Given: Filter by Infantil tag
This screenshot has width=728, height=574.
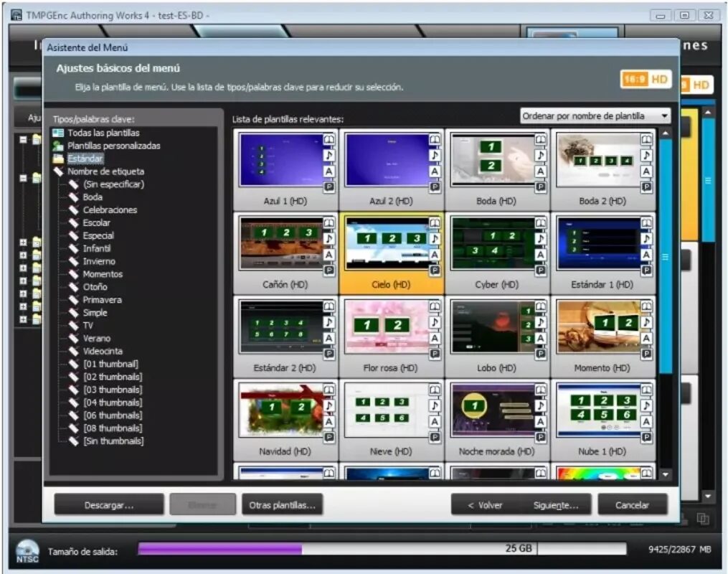Looking at the screenshot, I should [x=97, y=248].
